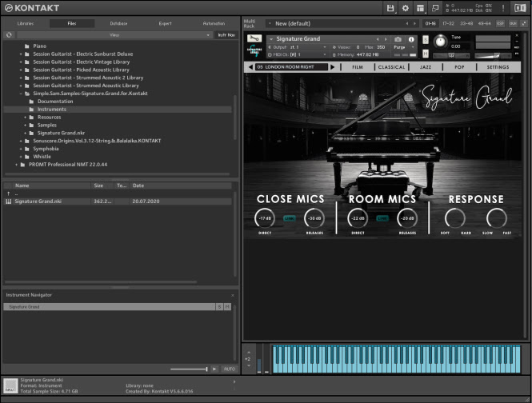Open instrument edit mode with wrench icon

254,38
